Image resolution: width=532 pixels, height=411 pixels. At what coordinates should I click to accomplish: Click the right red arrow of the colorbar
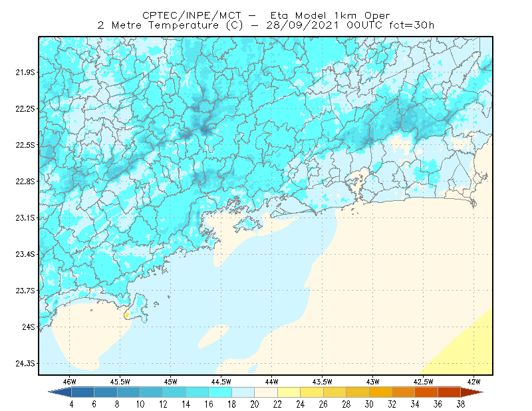point(472,392)
